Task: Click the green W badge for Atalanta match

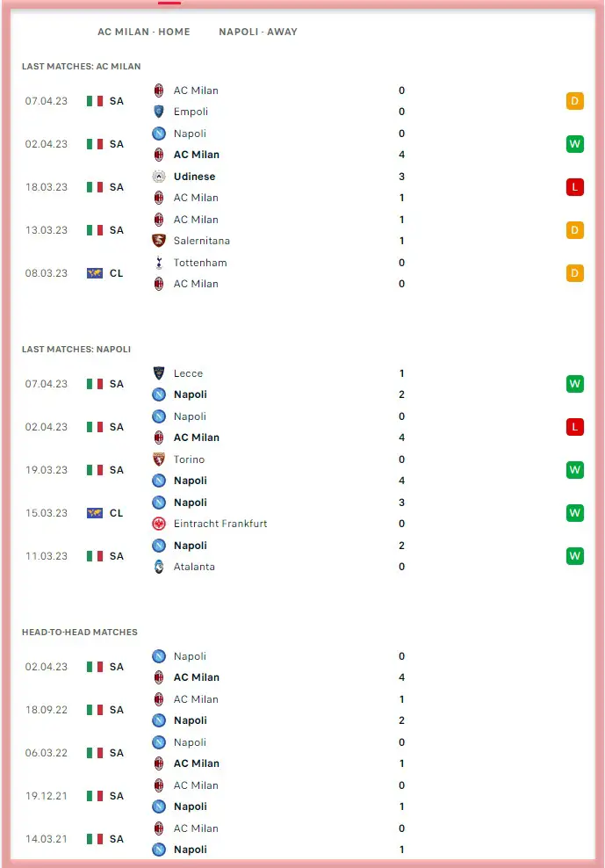Action: pos(575,556)
